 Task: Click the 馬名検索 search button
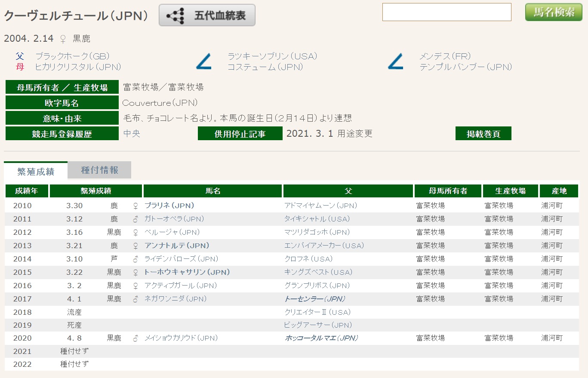(554, 12)
